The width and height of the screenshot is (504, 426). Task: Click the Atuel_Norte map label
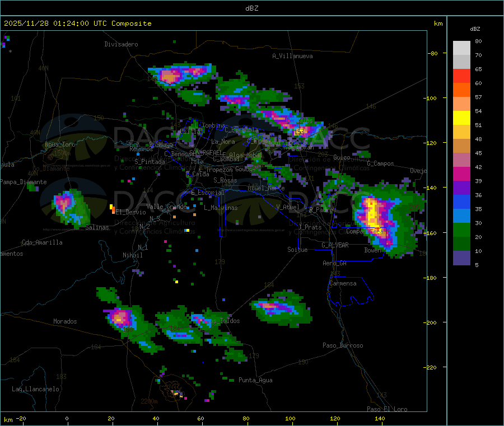[x=266, y=188]
